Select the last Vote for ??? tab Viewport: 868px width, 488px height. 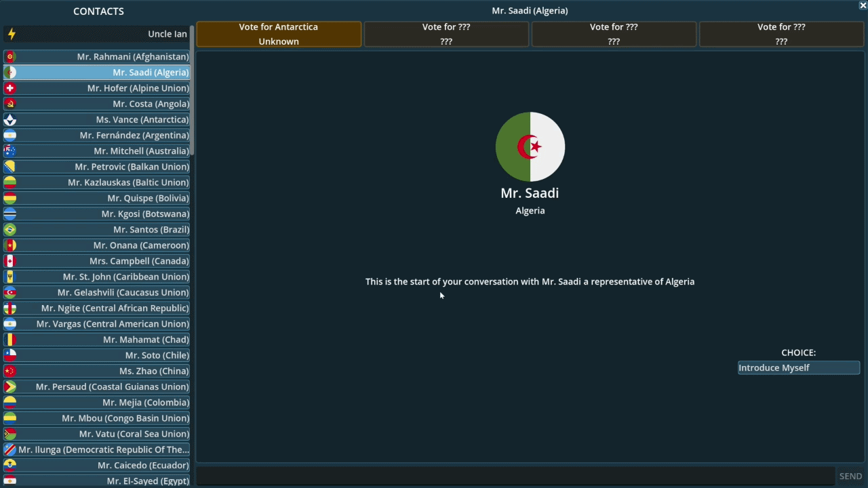tap(781, 34)
